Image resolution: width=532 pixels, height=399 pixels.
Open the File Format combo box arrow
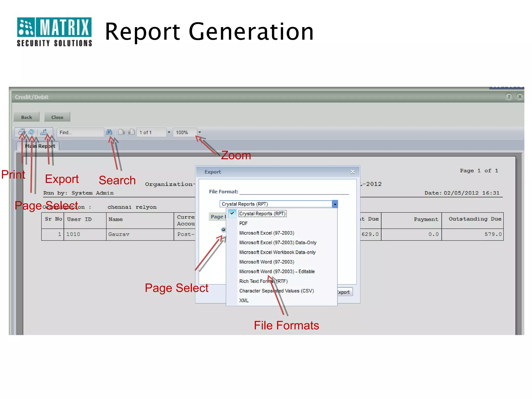(335, 204)
